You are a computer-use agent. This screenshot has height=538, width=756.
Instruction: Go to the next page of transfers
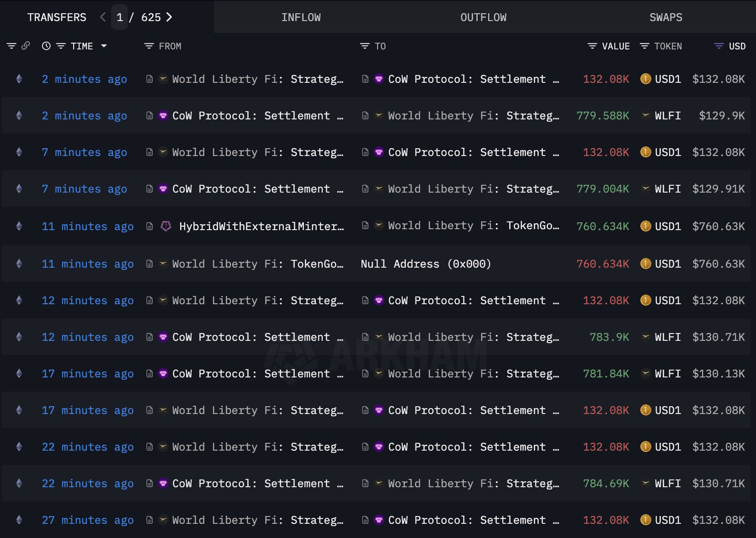click(x=169, y=17)
